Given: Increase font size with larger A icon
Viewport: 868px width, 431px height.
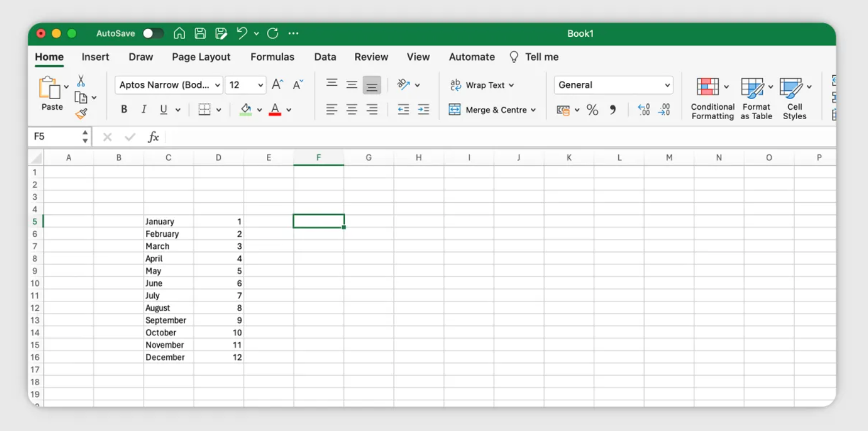Looking at the screenshot, I should 277,85.
